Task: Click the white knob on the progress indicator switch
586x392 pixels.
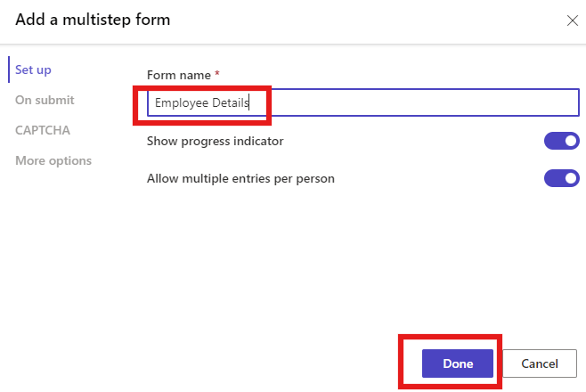Action: point(570,141)
